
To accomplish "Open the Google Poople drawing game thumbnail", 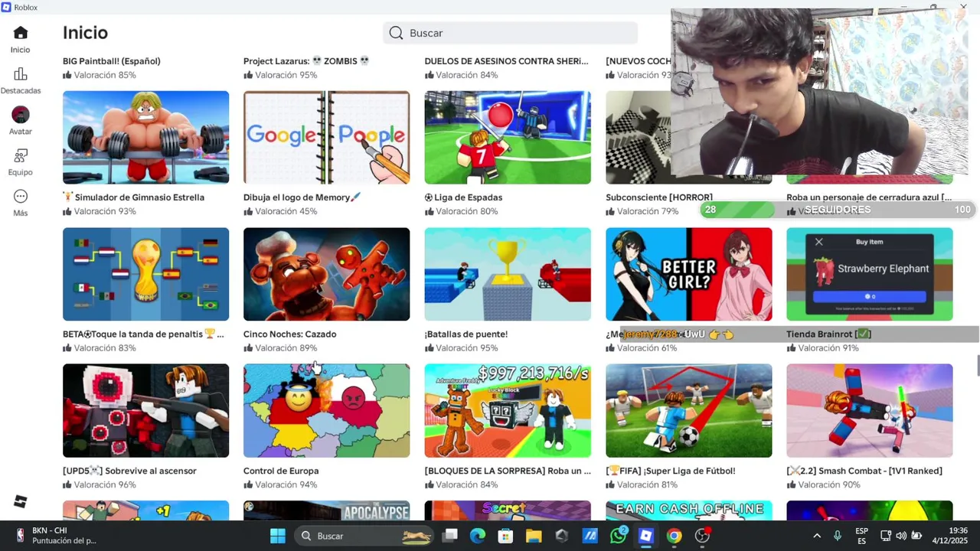I will 326,138.
